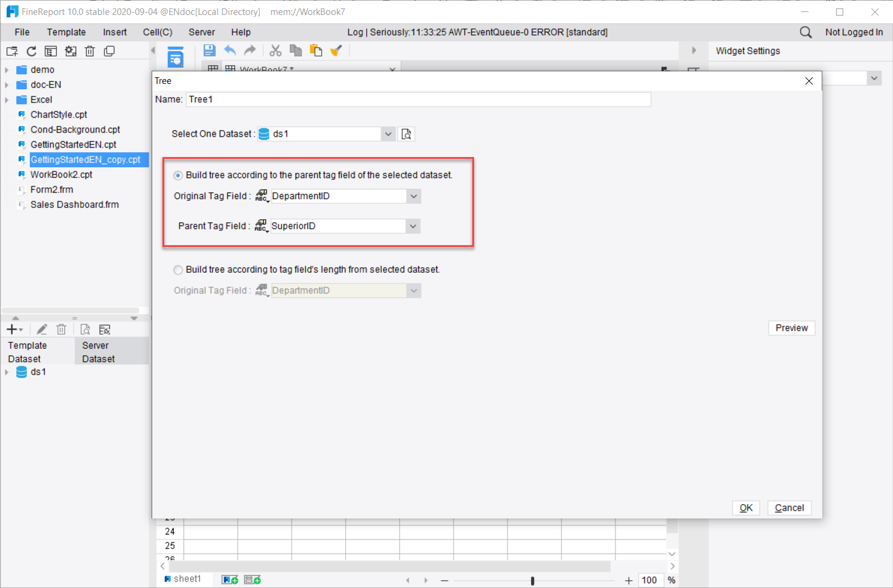The image size is (893, 588).
Task: Click the Edit pencil icon in the dataset panel
Action: coord(41,329)
